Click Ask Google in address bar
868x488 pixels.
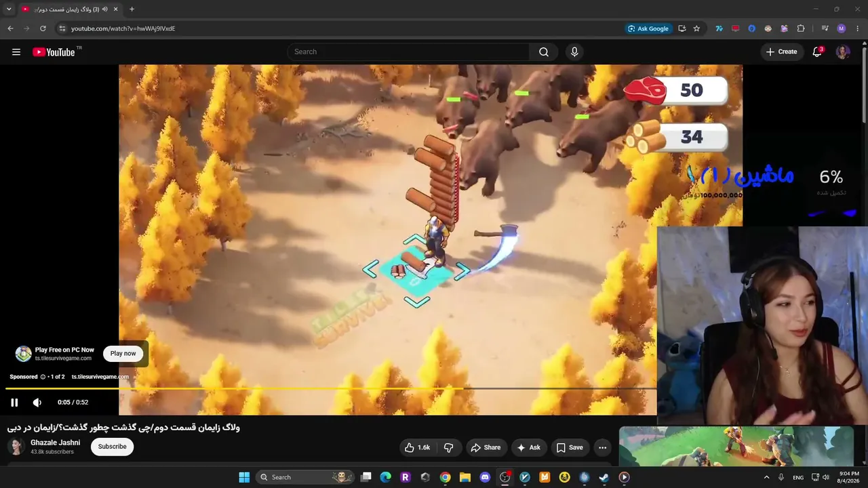(648, 28)
